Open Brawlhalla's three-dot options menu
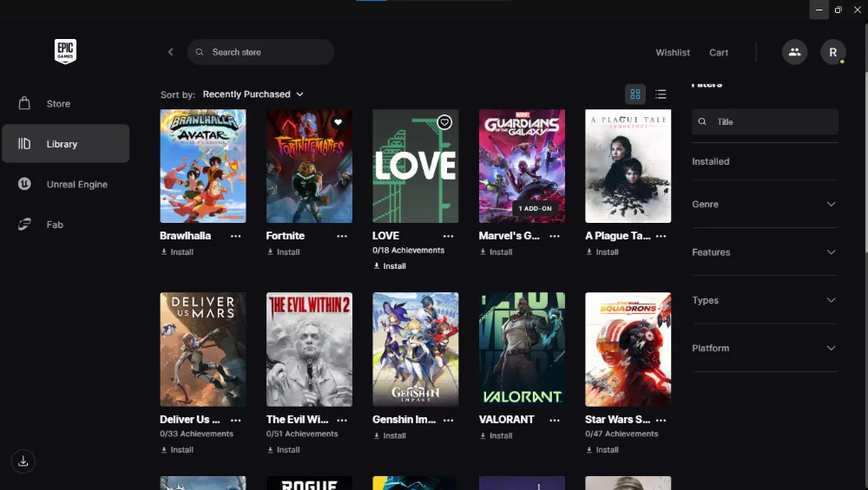 pos(236,236)
